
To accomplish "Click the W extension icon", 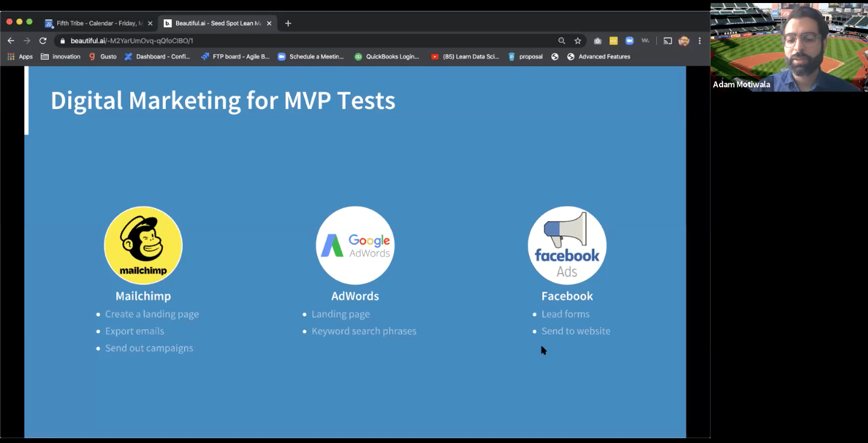I will (645, 41).
